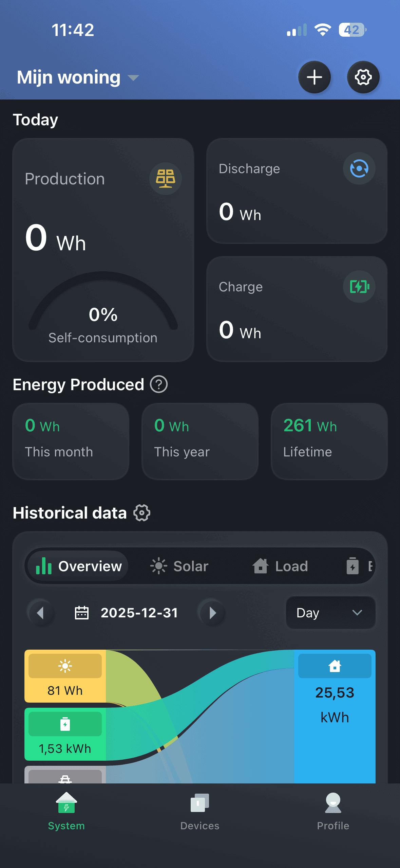This screenshot has width=400, height=868.
Task: Tap the plus add button
Action: 314,77
